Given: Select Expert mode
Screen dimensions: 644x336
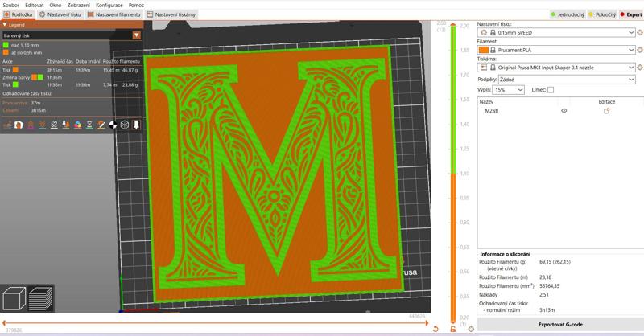Looking at the screenshot, I should [x=631, y=14].
